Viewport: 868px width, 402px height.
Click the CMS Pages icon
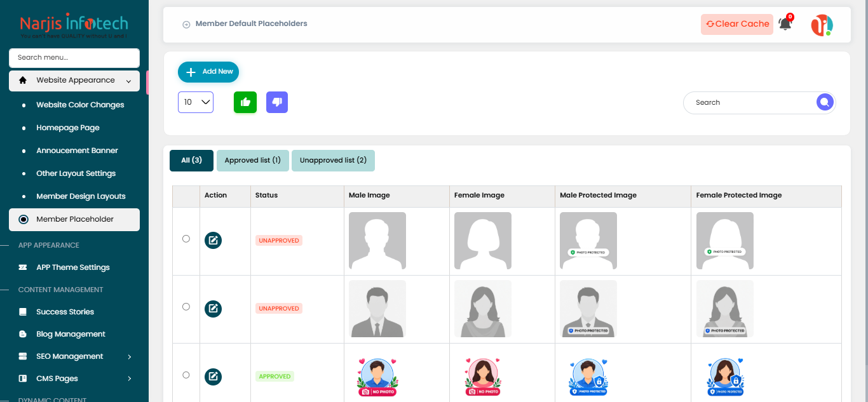click(x=23, y=379)
